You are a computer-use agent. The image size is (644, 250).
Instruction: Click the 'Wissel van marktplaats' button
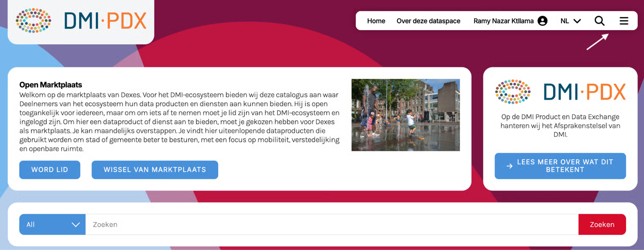pyautogui.click(x=155, y=169)
